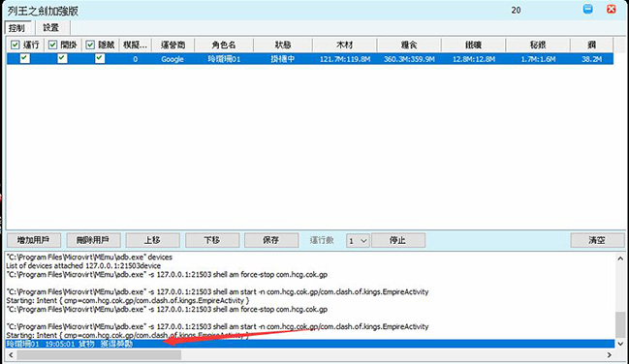Screen dimensions: 629x364
Task: Select the first 'adb.exe devices' log line
Action: [x=89, y=257]
